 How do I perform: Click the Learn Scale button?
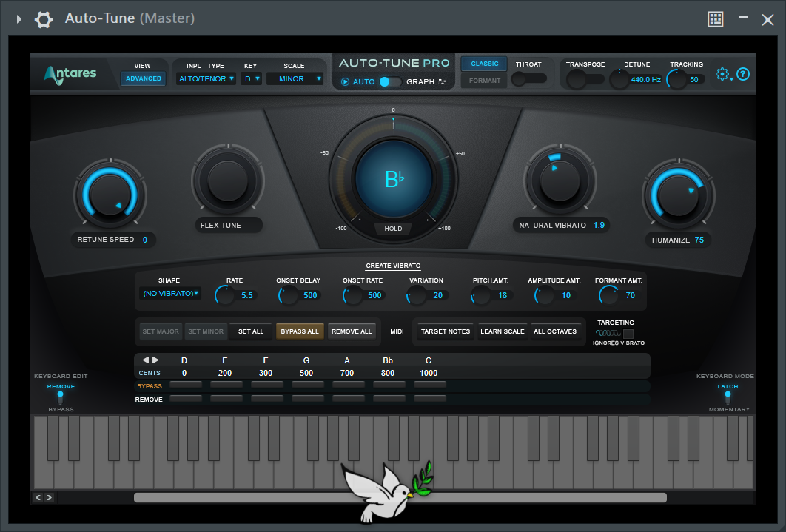click(503, 331)
